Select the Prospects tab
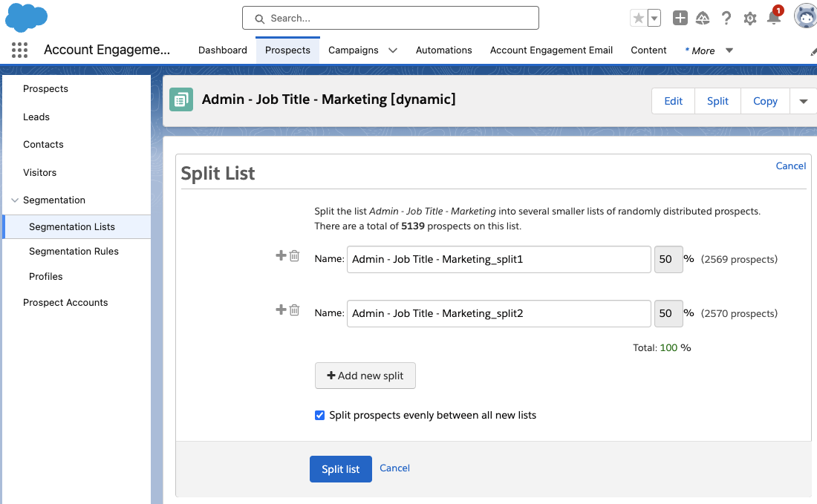Viewport: 817px width, 504px height. [287, 50]
